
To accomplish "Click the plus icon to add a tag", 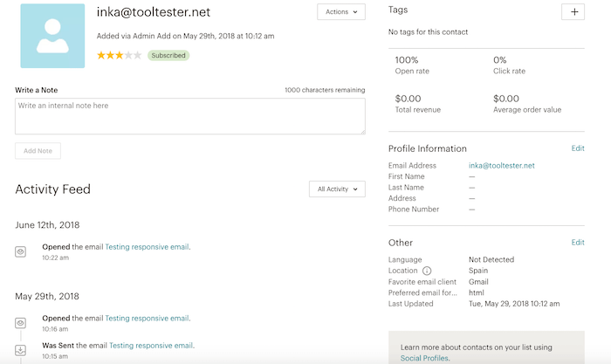I will [x=573, y=11].
